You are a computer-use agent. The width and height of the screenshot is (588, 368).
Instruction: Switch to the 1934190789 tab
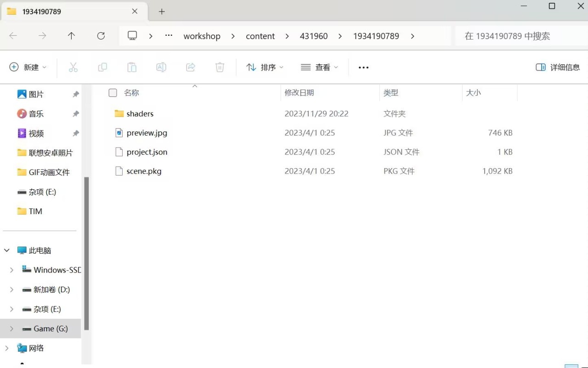pos(73,11)
